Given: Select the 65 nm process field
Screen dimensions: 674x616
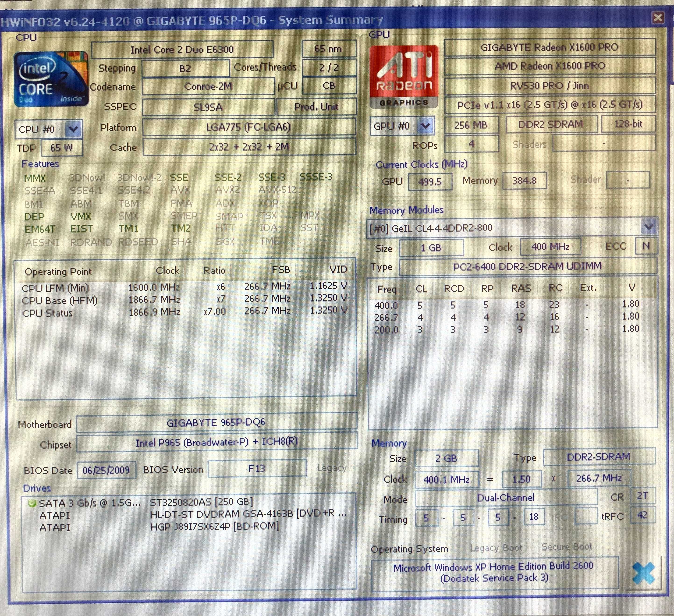Looking at the screenshot, I should 329,49.
